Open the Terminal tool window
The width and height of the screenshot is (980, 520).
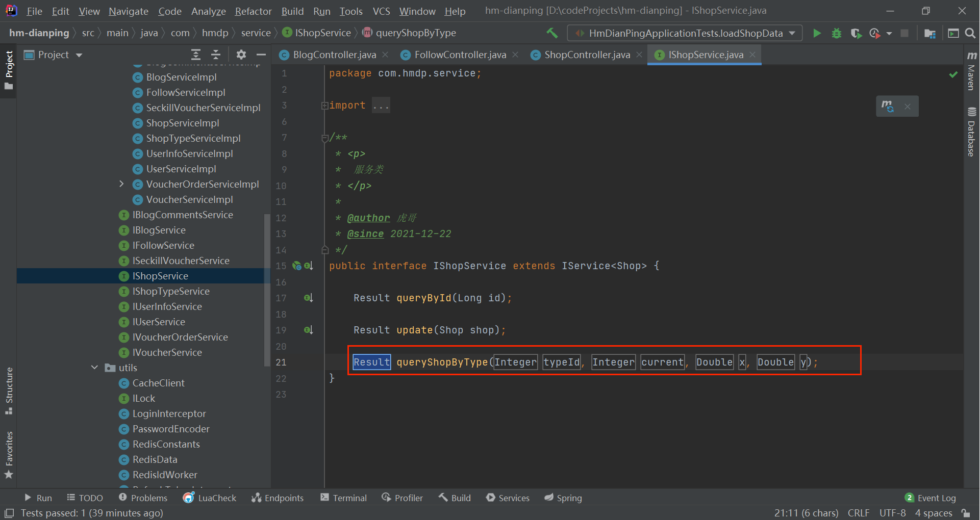click(x=343, y=498)
